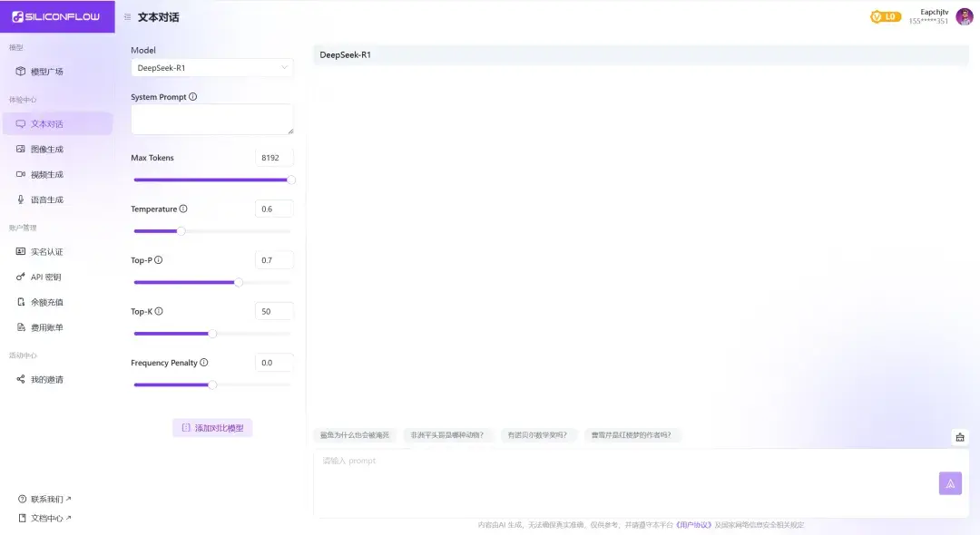Image resolution: width=980 pixels, height=535 pixels.
Task: Click the Frequency Penalty info icon
Action: tap(204, 363)
